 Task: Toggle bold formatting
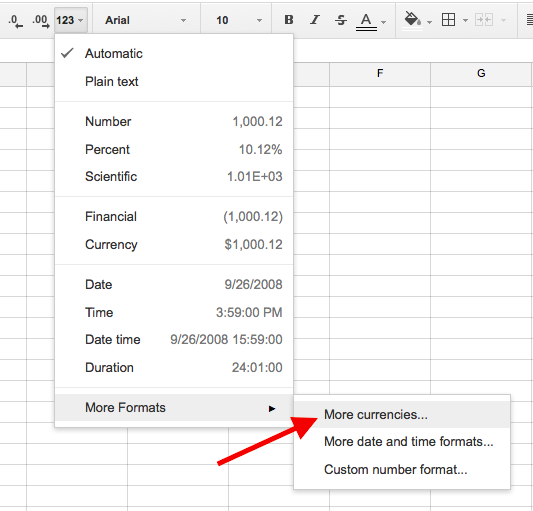coord(289,20)
